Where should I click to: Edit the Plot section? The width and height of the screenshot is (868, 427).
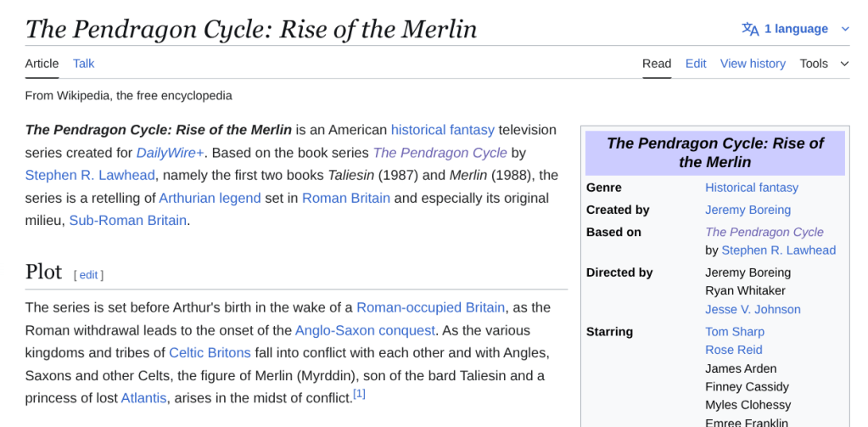(88, 275)
